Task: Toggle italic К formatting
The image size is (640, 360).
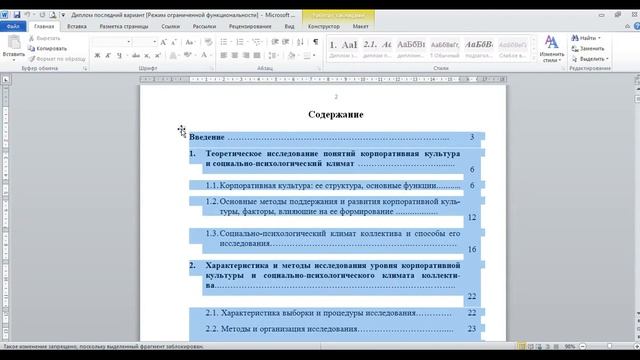Action: point(108,55)
